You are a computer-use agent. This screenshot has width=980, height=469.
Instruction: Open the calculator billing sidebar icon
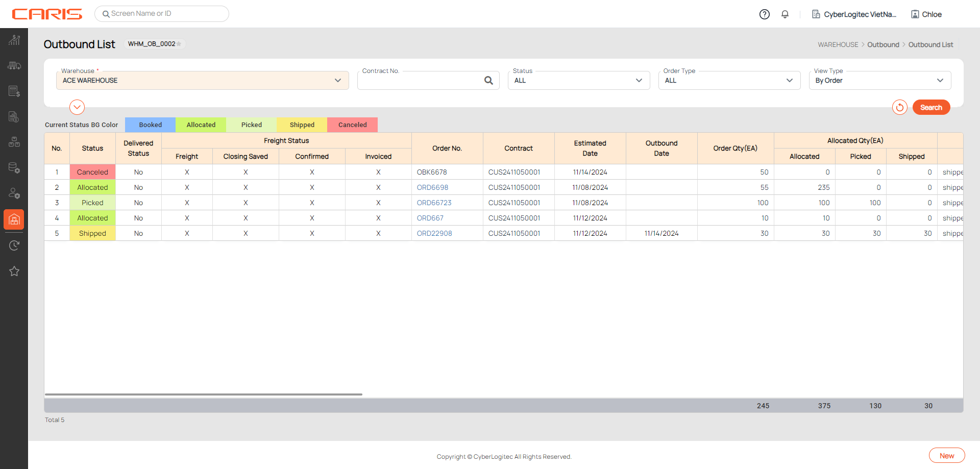[14, 91]
